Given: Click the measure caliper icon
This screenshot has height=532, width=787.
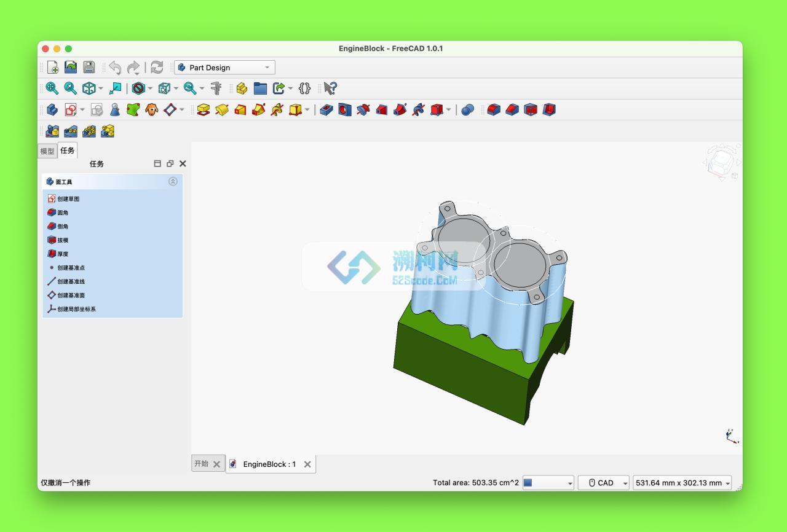Looking at the screenshot, I should point(216,88).
